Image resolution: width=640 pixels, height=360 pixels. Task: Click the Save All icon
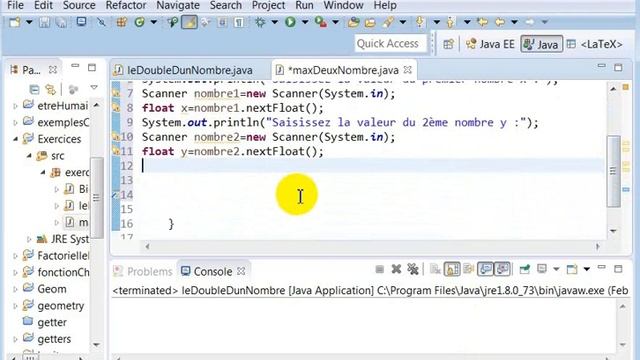[61, 22]
